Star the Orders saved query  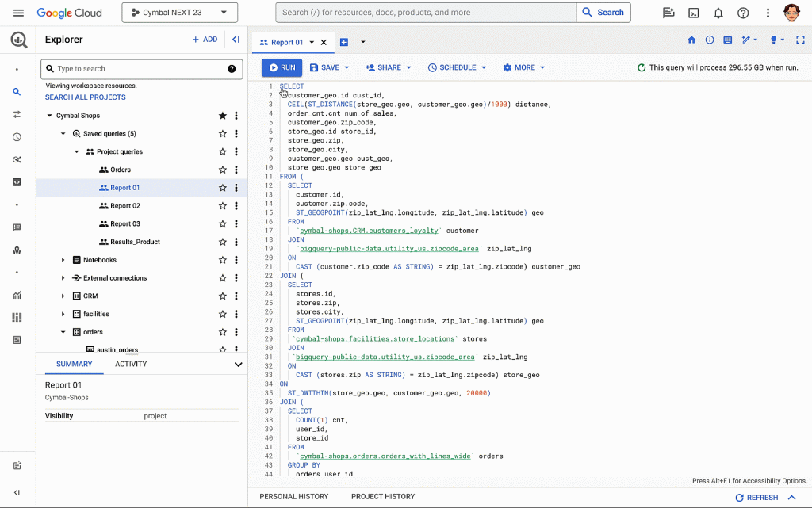[x=223, y=170]
